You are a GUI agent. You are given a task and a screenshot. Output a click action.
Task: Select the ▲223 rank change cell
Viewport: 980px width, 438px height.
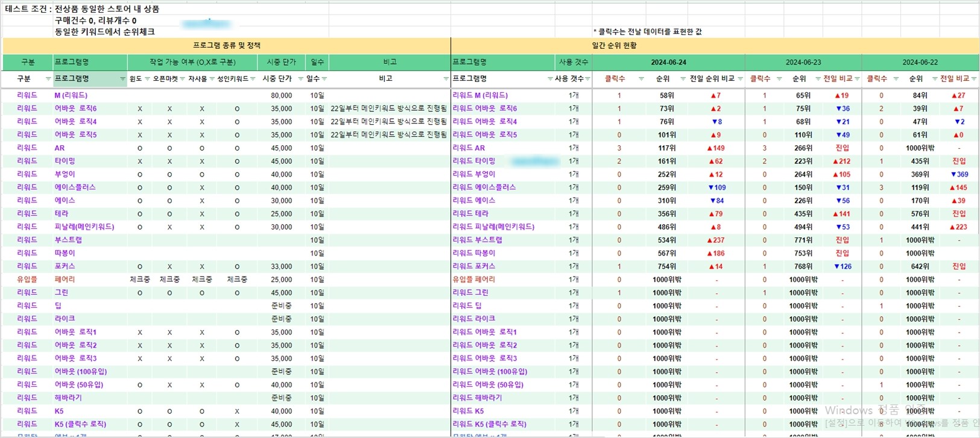tap(958, 227)
